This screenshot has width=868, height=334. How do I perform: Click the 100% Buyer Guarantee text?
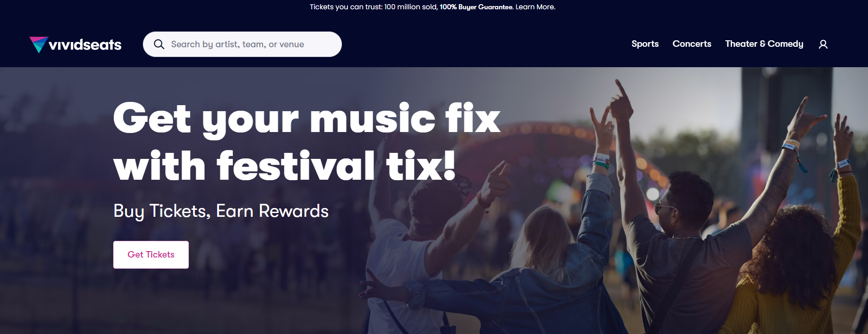[x=476, y=7]
